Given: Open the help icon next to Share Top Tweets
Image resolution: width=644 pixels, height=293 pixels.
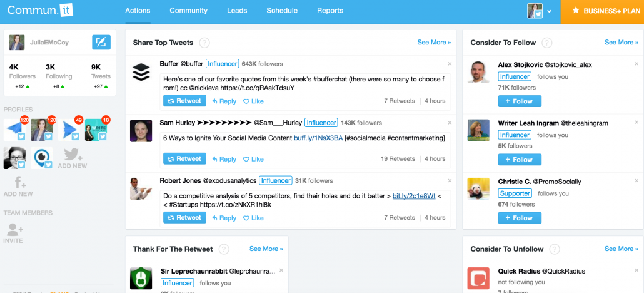Looking at the screenshot, I should 204,43.
